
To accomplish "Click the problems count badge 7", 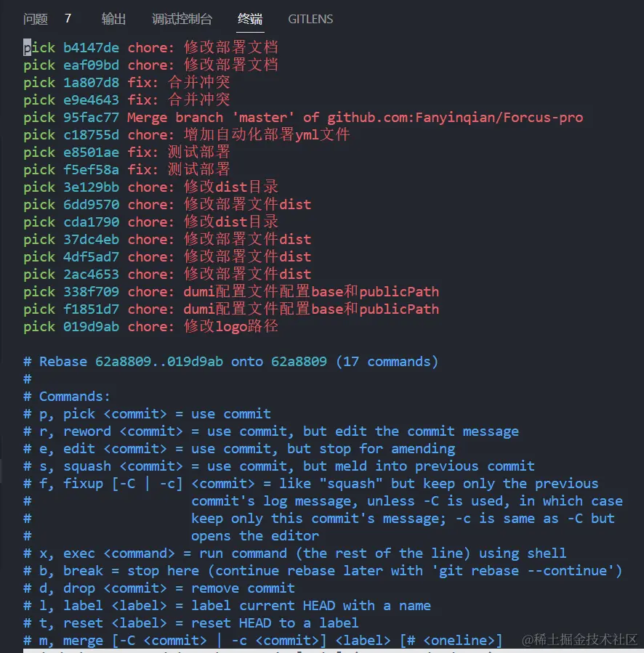I will pyautogui.click(x=68, y=18).
